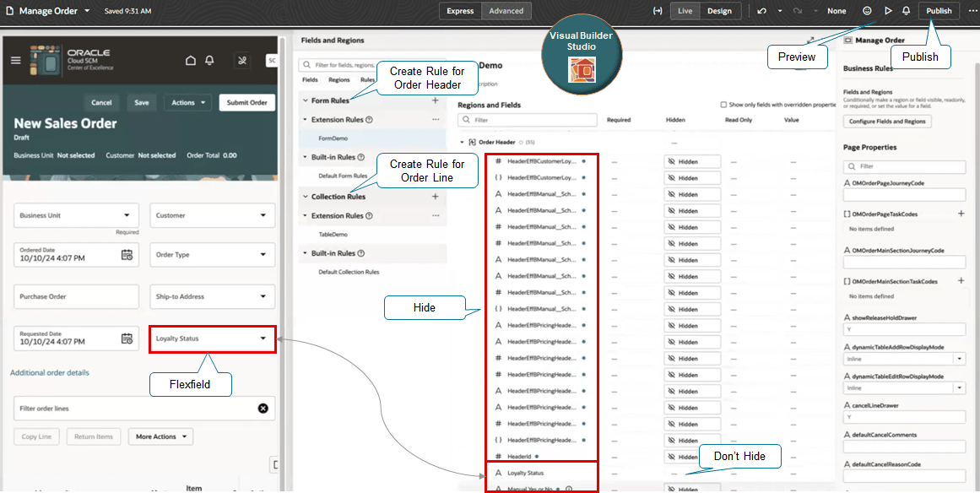Enable Show only fields with overridden properties
This screenshot has width=980, height=493.
click(723, 105)
